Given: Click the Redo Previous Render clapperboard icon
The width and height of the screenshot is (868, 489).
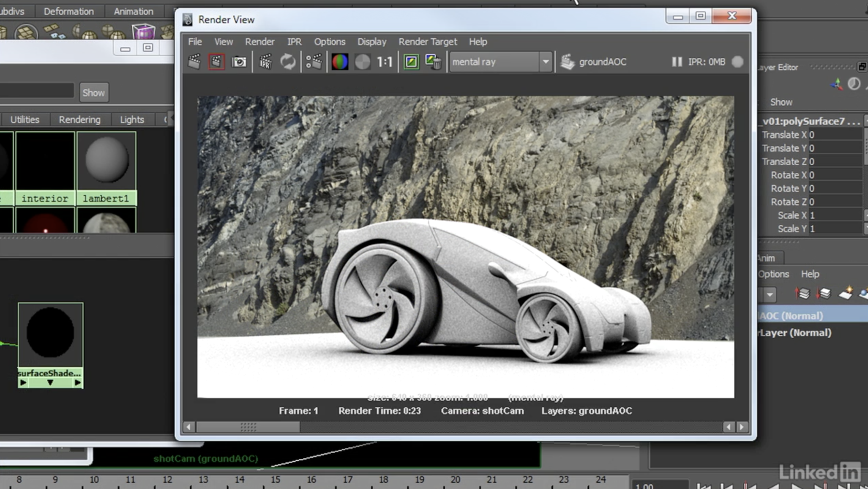Looking at the screenshot, I should (194, 62).
